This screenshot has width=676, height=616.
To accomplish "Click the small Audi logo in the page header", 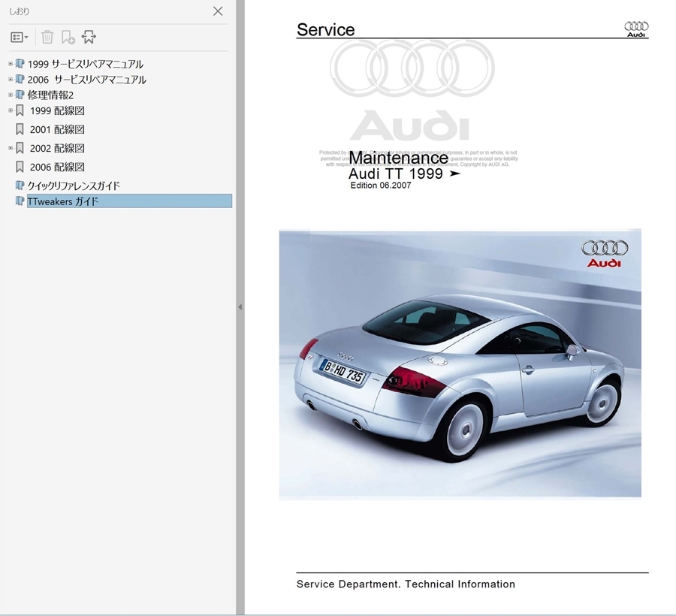I will tap(636, 29).
